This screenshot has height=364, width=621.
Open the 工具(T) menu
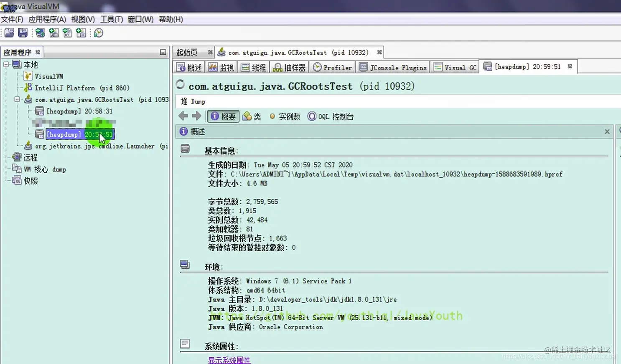(112, 19)
